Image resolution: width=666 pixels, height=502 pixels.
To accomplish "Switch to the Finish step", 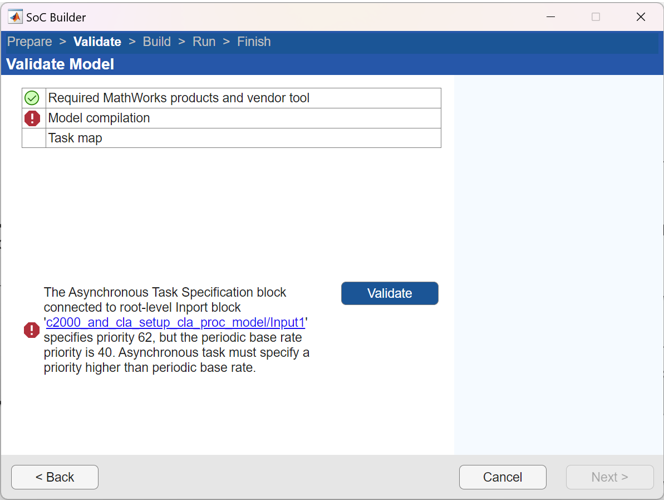I will 254,42.
